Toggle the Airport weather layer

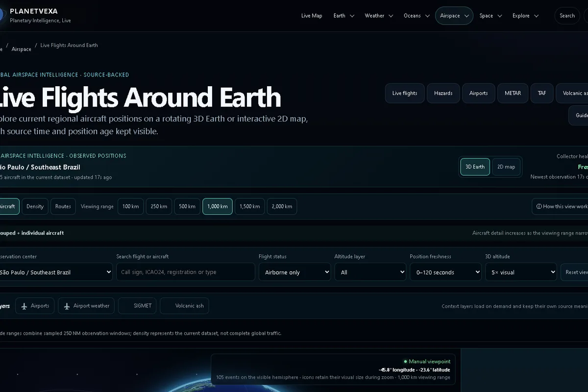pos(86,306)
